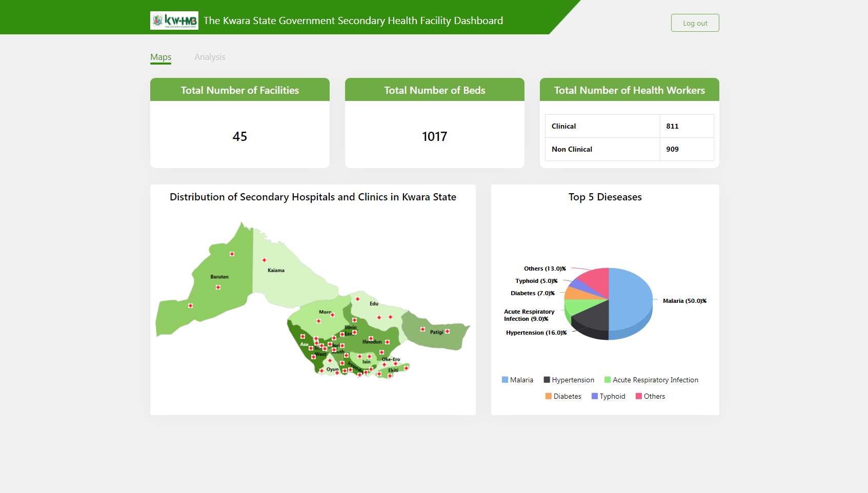Toggle Others legend entry

pos(651,396)
